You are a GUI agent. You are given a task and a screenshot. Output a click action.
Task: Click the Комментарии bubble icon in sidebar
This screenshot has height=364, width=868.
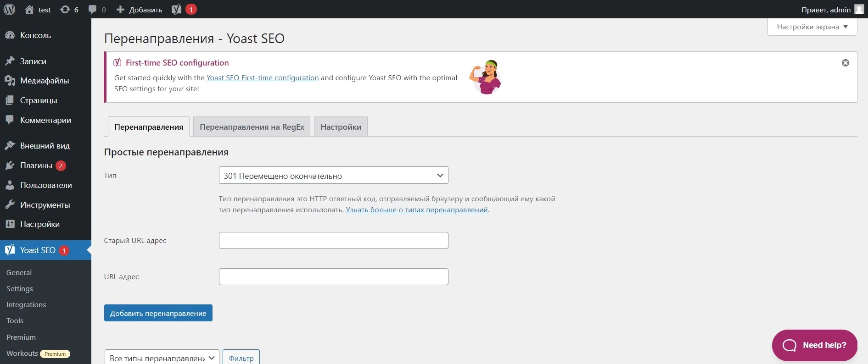10,120
